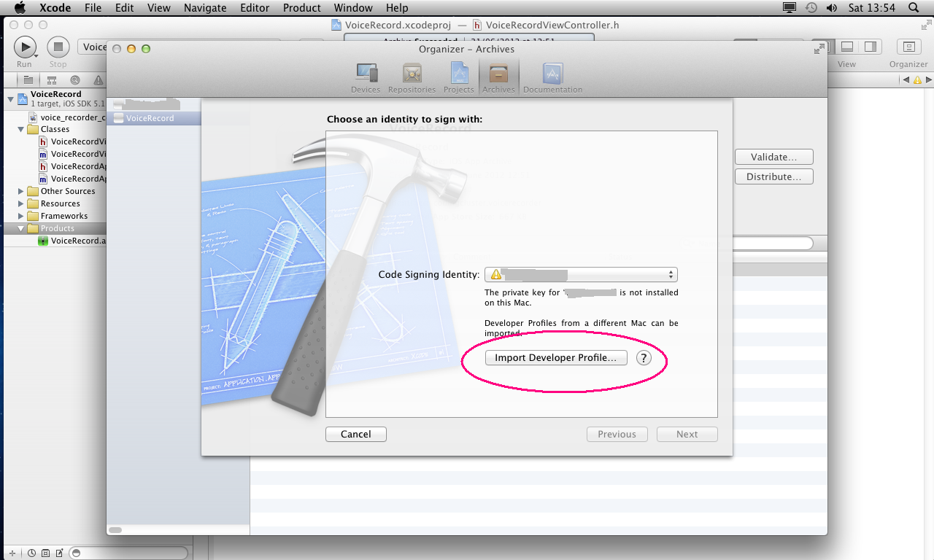The image size is (934, 560).
Task: Open the Code Signing Identity dropdown
Action: pyautogui.click(x=581, y=274)
